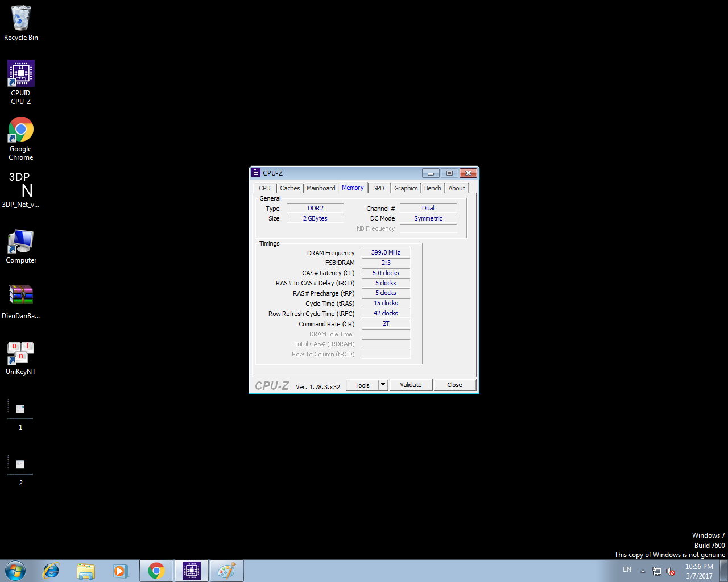Click the 2:3 FSB:DRAM value
This screenshot has height=582, width=728.
[x=386, y=263]
